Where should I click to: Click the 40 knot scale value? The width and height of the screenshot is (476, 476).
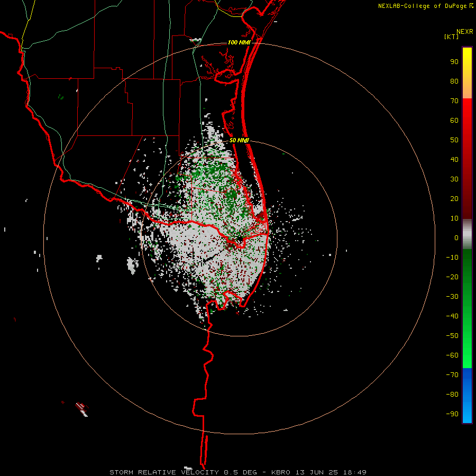point(454,160)
